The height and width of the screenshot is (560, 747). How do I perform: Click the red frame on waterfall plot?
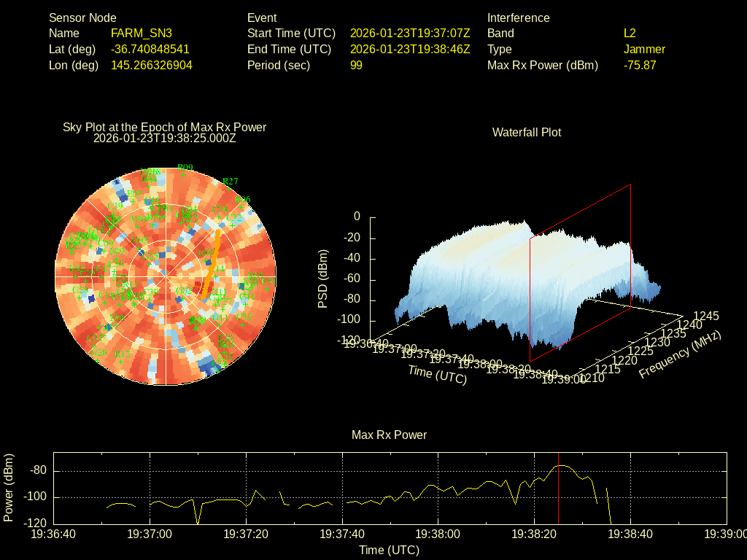(x=630, y=248)
